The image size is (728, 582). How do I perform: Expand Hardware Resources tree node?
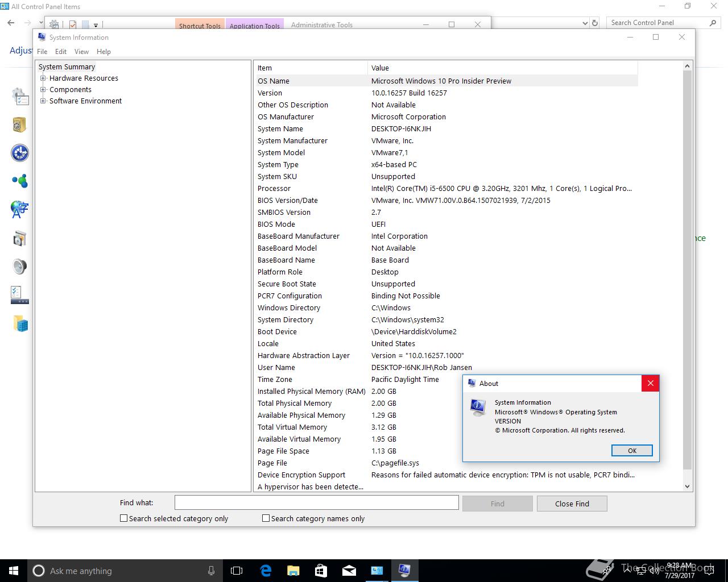click(43, 78)
